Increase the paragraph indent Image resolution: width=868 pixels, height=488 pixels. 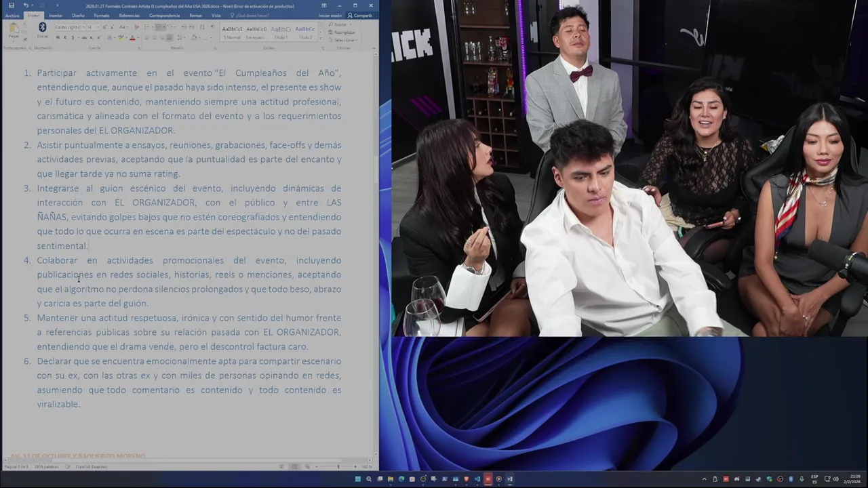tap(192, 27)
